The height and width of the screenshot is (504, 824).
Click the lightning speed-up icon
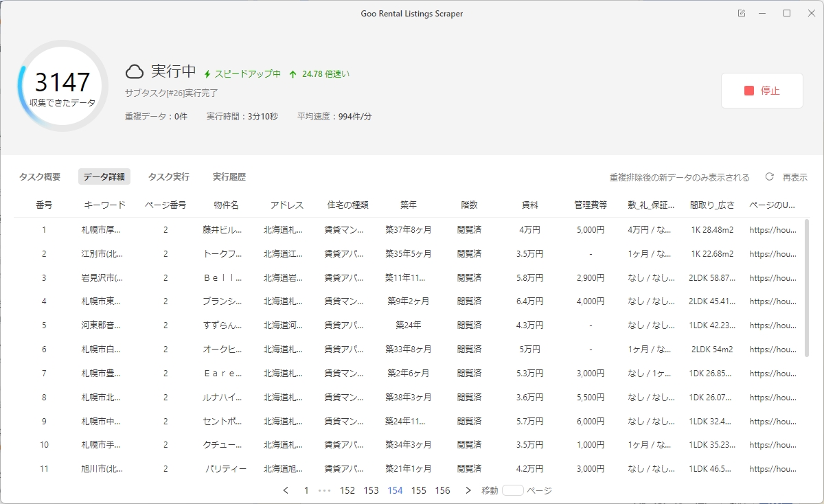pos(207,74)
